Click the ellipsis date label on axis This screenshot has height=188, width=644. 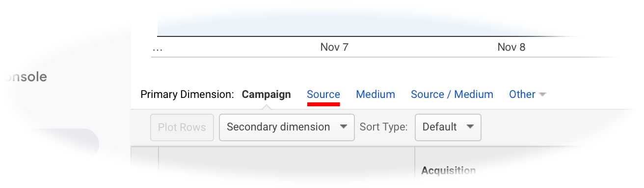pyautogui.click(x=158, y=49)
